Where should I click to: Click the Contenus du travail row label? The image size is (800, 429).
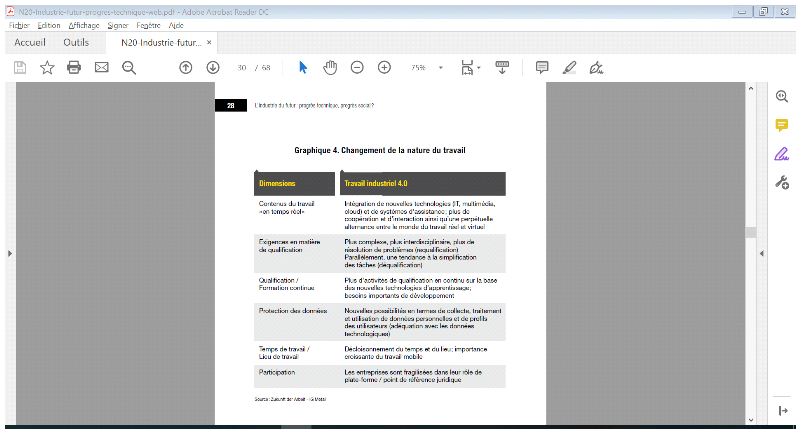point(286,207)
